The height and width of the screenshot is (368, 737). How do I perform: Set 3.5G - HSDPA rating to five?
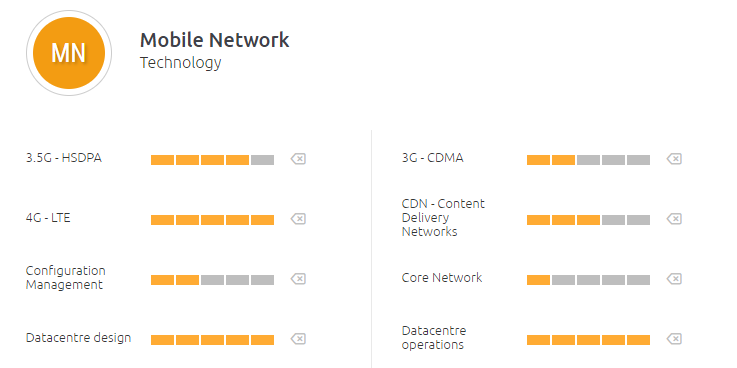click(x=262, y=160)
